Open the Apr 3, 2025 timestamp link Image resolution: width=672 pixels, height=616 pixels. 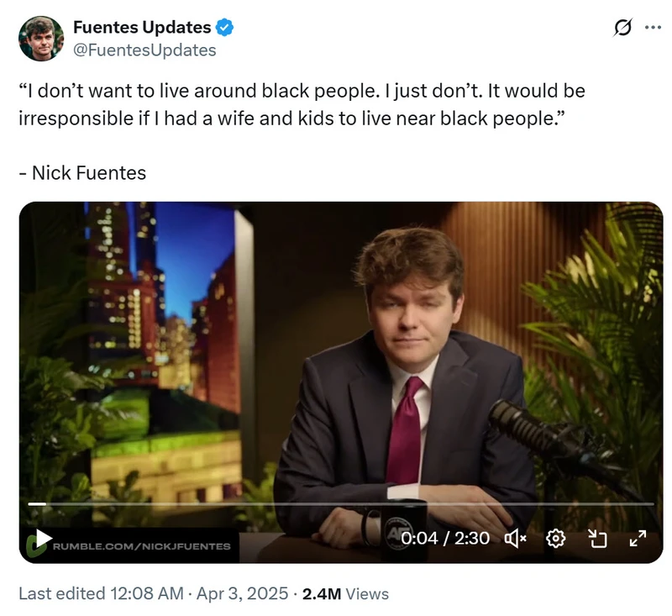[242, 592]
